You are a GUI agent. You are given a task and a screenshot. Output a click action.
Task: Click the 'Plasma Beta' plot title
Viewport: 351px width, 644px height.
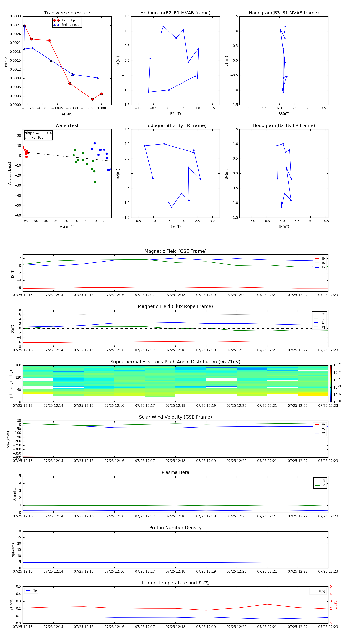tap(175, 473)
